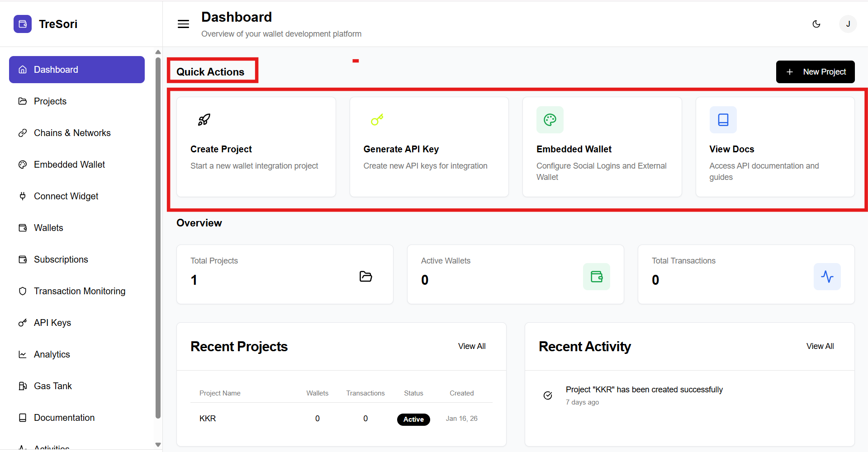Click the key icon on Generate API Key
The height and width of the screenshot is (452, 868).
[377, 120]
